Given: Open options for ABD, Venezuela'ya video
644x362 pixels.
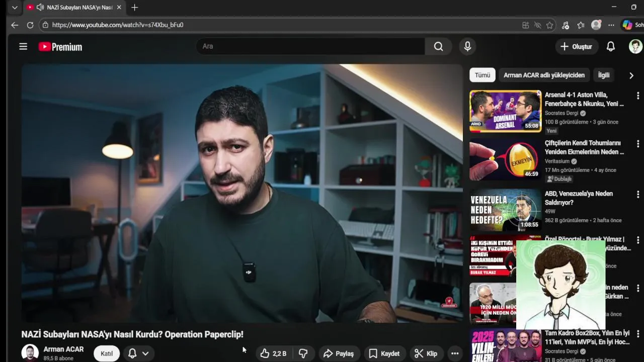Looking at the screenshot, I should 638,194.
